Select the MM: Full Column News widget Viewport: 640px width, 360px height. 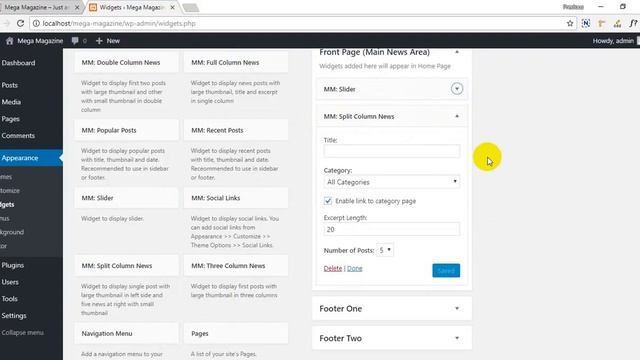(x=236, y=62)
